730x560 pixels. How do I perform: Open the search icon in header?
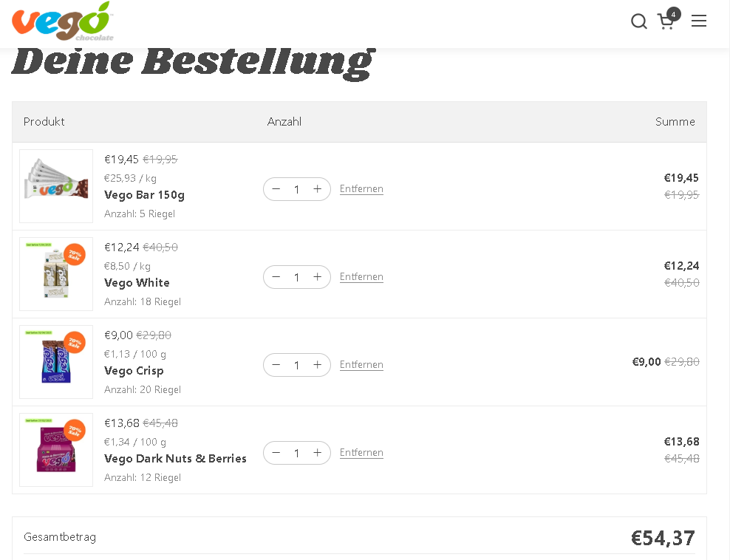point(638,21)
